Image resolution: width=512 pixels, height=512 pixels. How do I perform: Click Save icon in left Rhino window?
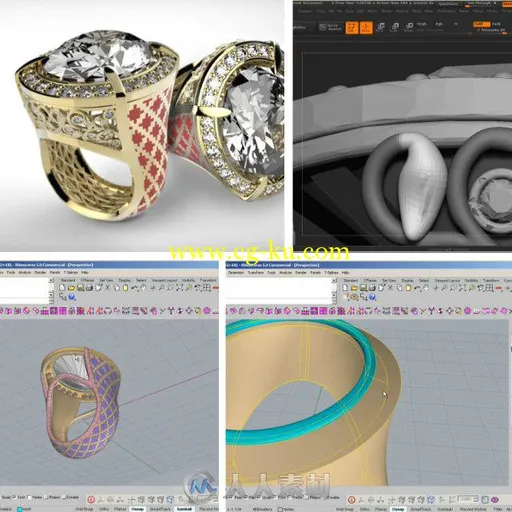point(81,288)
